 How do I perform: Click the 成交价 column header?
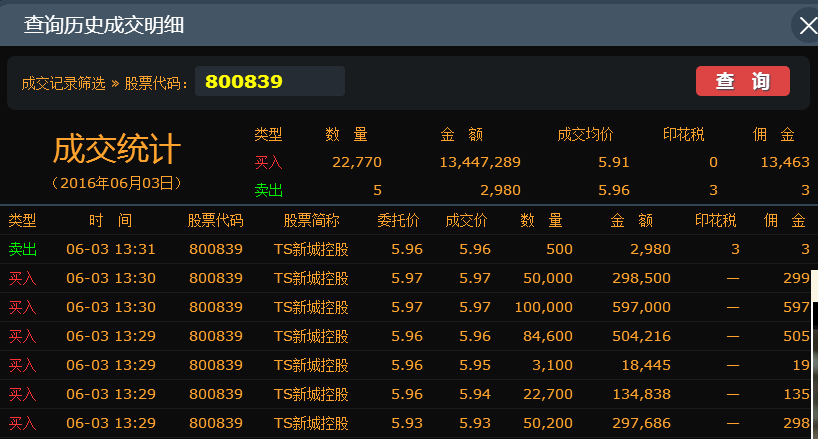pos(466,220)
